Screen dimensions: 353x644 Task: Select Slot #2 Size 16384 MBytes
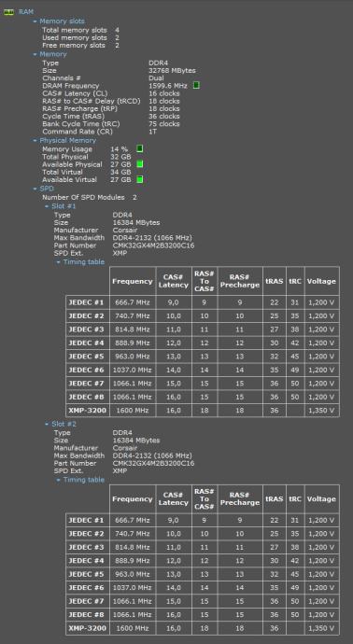(136, 441)
